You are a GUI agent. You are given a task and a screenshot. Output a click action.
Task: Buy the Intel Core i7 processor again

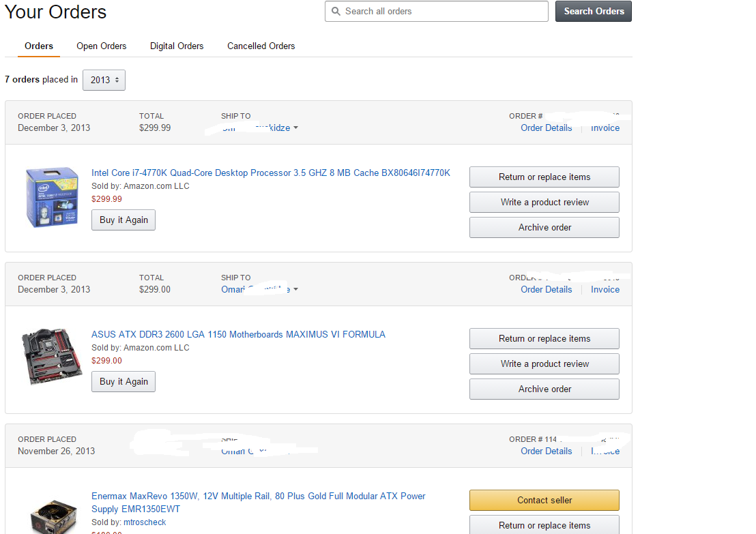tap(123, 220)
